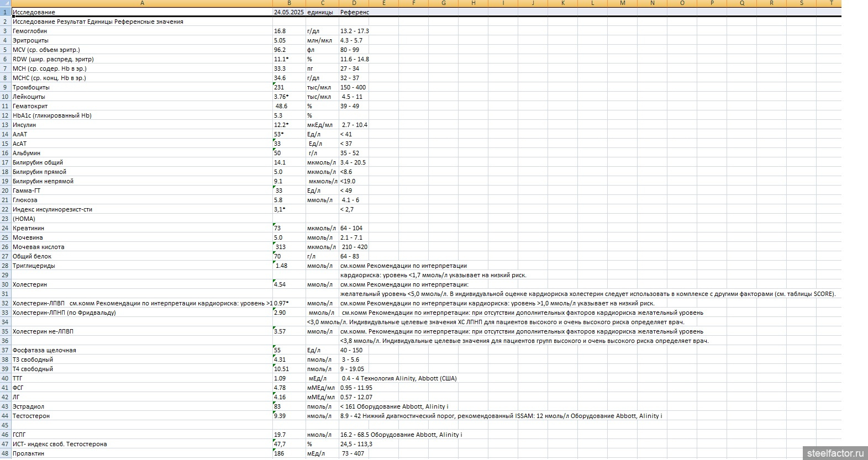Select 'HbA1c (гликированный Hb)' cell
The image size is (868, 460).
pyautogui.click(x=142, y=115)
